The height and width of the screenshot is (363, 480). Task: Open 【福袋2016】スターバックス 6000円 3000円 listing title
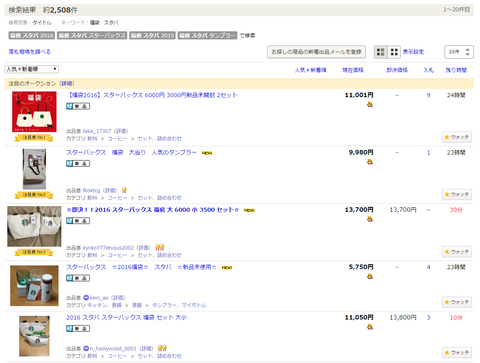coord(152,95)
